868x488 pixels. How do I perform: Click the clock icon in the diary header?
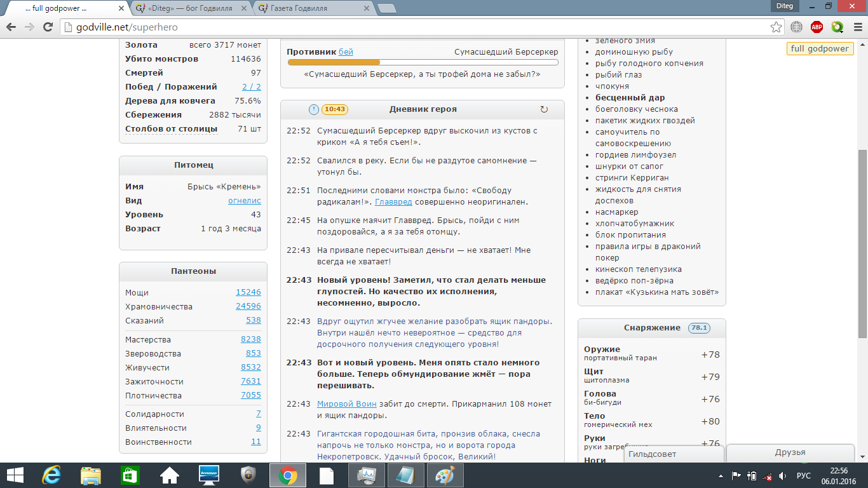(x=314, y=109)
